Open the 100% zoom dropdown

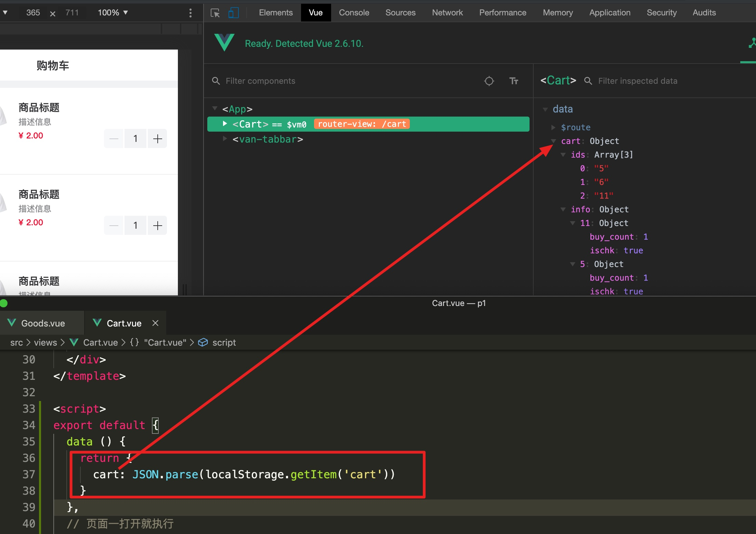(113, 13)
